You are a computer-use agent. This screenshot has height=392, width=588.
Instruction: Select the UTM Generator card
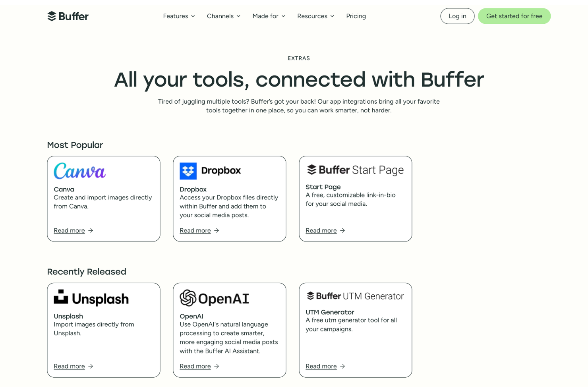(355, 330)
